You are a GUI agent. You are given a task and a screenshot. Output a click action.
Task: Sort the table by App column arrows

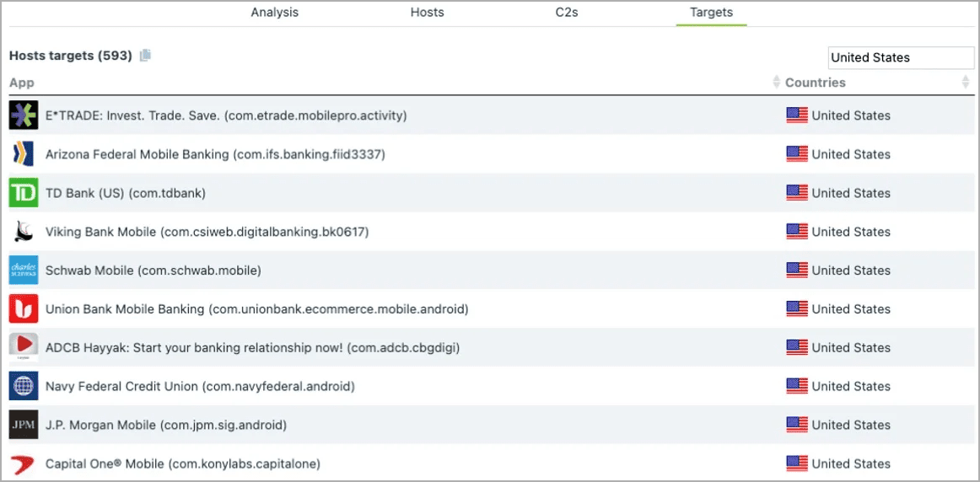click(776, 83)
